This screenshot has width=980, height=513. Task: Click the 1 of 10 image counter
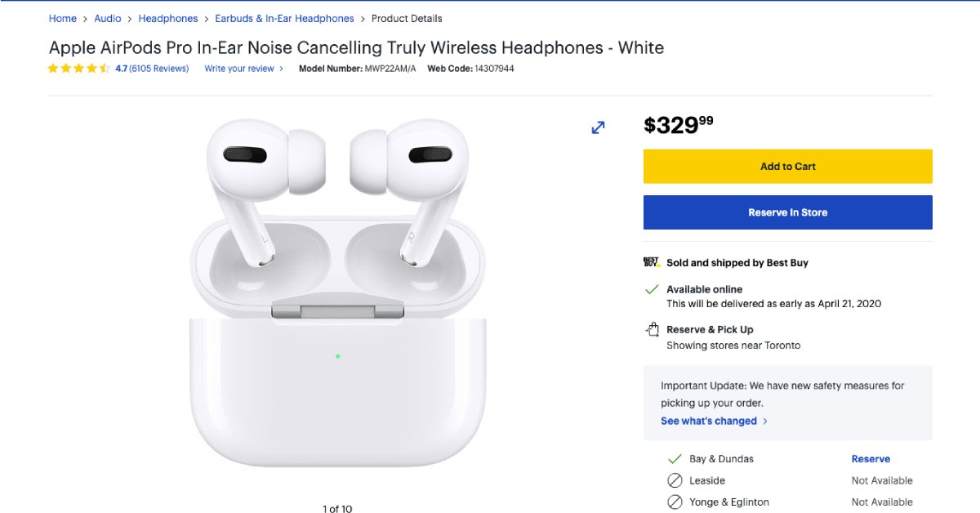(x=336, y=508)
